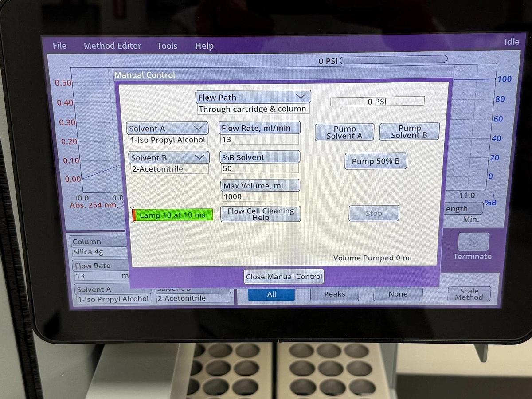The width and height of the screenshot is (532, 399).
Task: Open the Solvent B dropdown in Manual Control
Action: [x=168, y=158]
